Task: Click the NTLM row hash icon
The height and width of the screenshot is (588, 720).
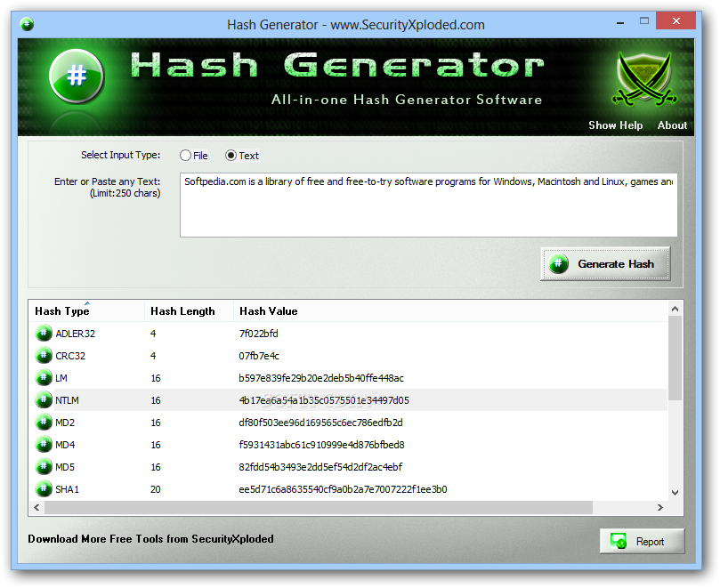Action: (x=44, y=399)
